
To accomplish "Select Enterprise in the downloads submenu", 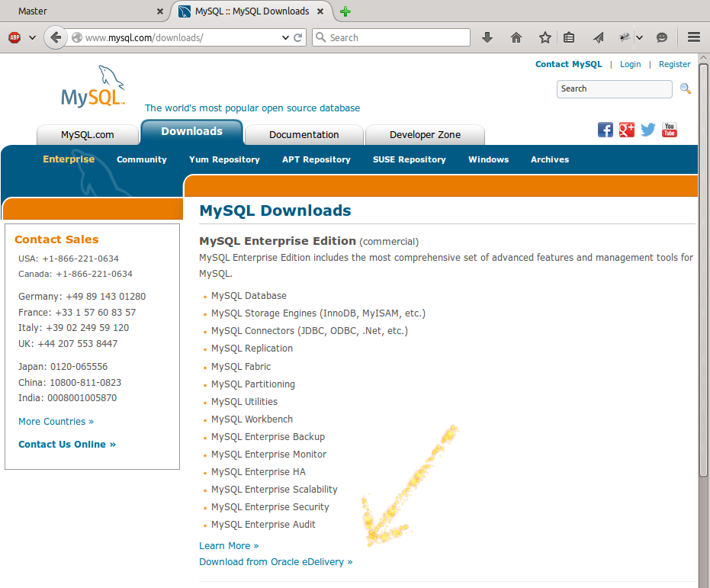I will [x=69, y=159].
